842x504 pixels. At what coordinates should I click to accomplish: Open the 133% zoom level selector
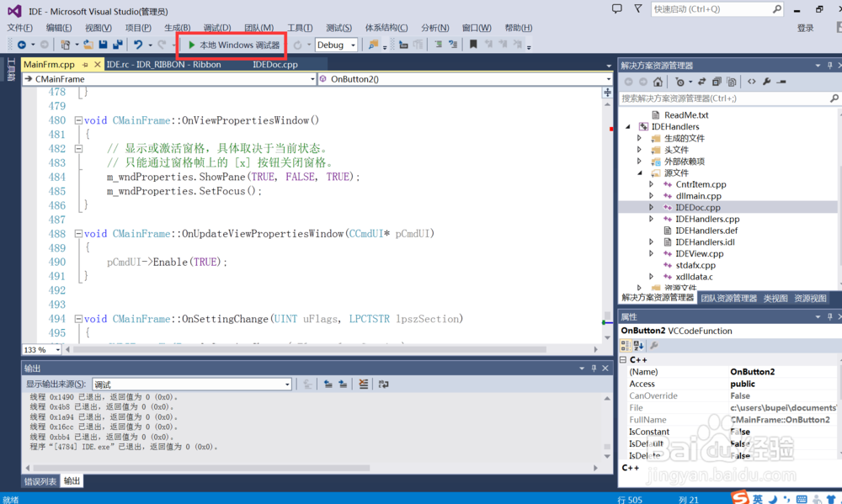40,348
